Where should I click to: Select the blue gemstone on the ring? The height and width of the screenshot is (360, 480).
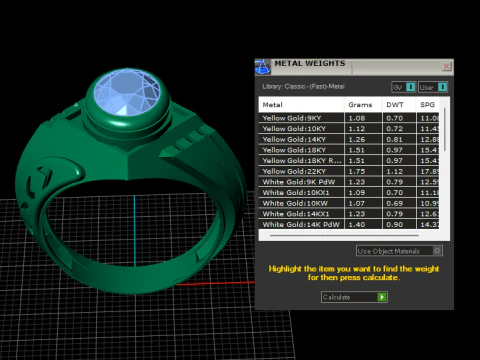point(127,92)
